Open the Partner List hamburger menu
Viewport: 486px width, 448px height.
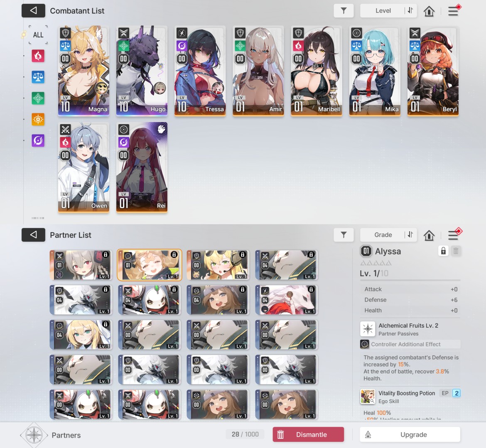(x=454, y=235)
